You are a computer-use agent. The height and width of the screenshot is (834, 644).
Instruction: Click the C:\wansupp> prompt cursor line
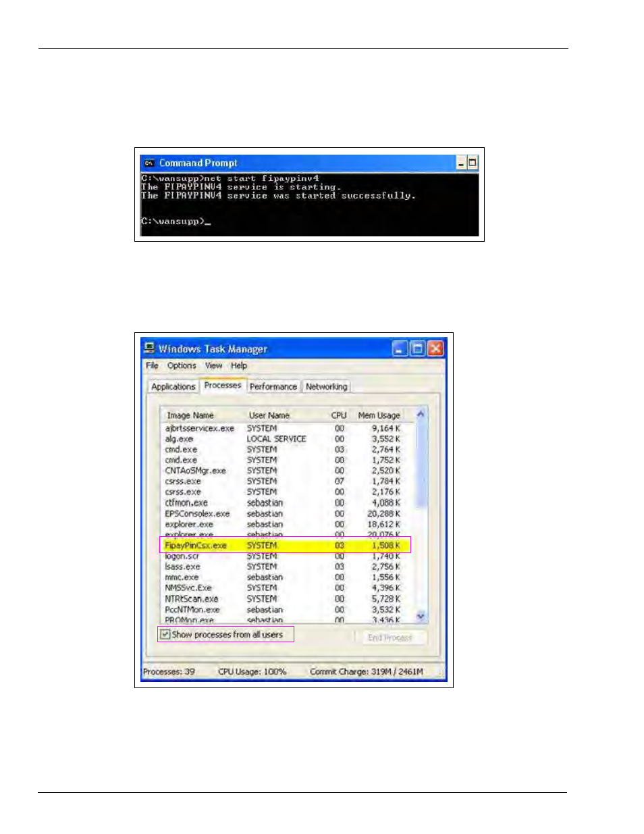pyautogui.click(x=176, y=221)
